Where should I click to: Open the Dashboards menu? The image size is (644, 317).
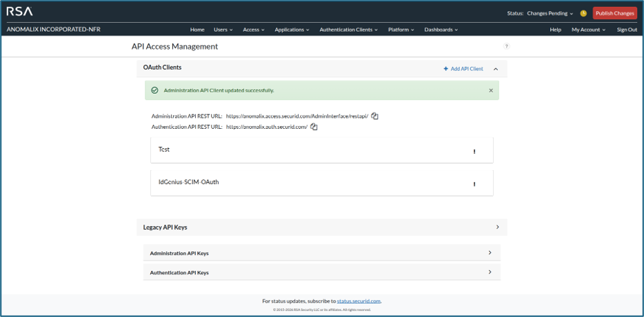coord(441,30)
